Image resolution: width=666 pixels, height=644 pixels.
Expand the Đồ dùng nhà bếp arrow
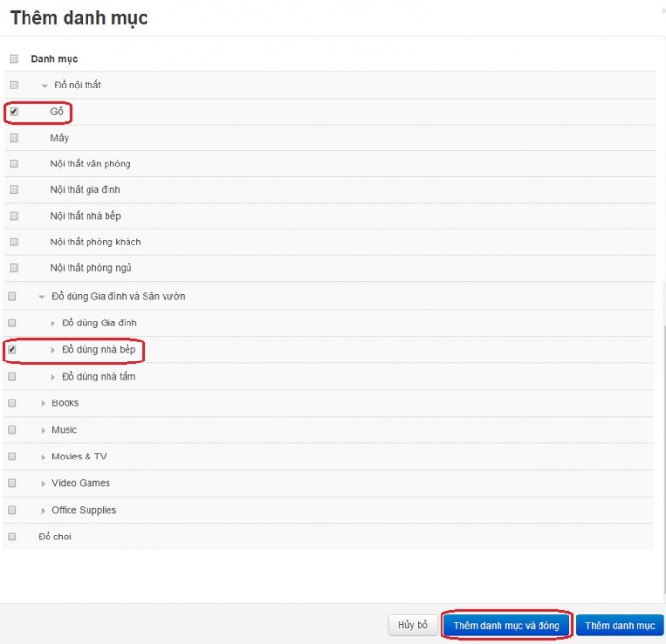[x=53, y=350]
